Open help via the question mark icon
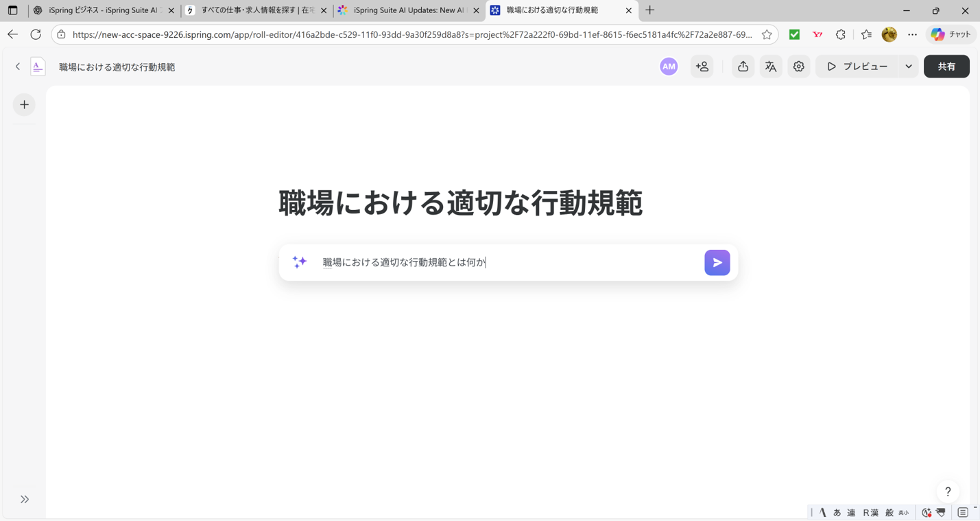 (948, 491)
